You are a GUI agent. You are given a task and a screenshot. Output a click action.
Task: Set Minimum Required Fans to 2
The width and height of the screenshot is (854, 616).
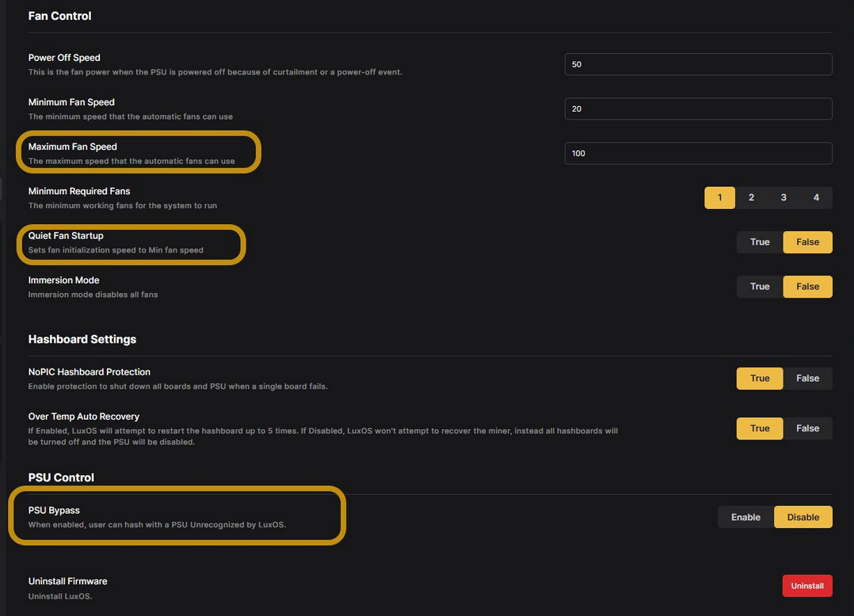[751, 197]
